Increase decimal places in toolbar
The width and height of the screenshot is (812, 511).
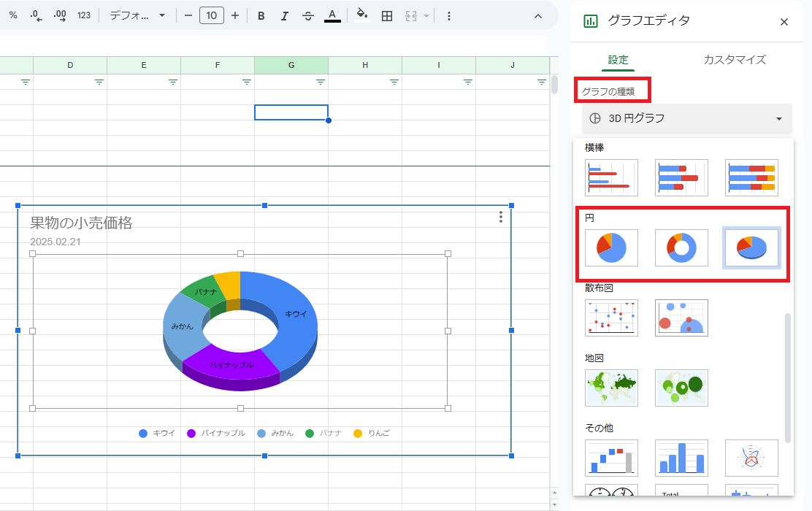(x=60, y=15)
